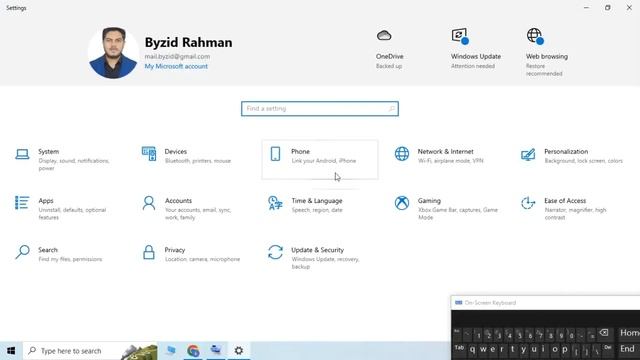
Task: Open the Windows Start menu
Action: coord(11,351)
